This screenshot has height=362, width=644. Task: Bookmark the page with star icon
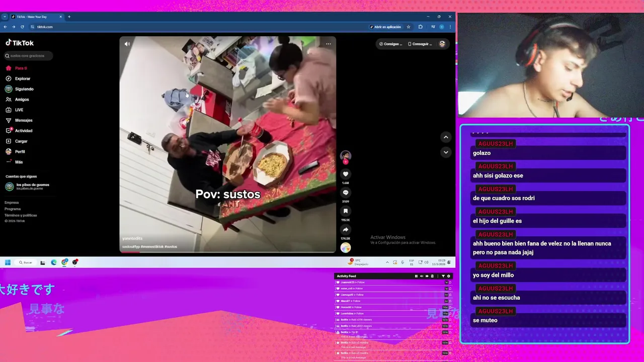click(x=409, y=27)
